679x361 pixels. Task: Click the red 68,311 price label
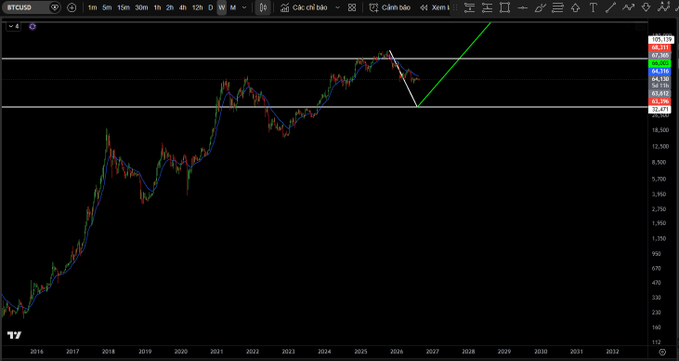tap(660, 47)
